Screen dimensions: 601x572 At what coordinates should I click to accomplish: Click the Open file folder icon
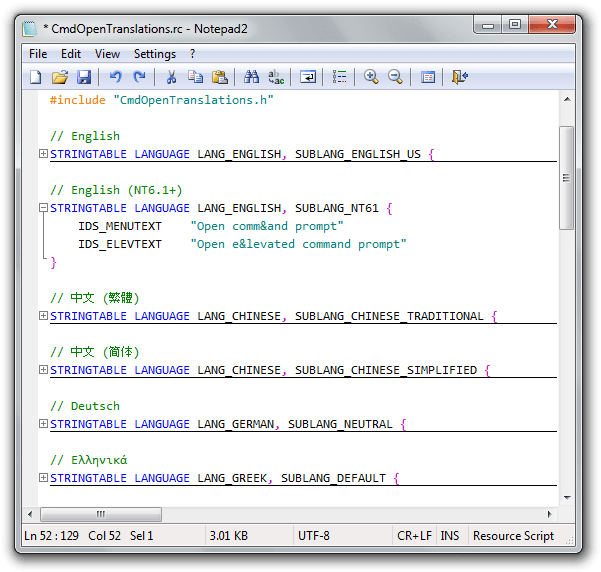pos(60,77)
